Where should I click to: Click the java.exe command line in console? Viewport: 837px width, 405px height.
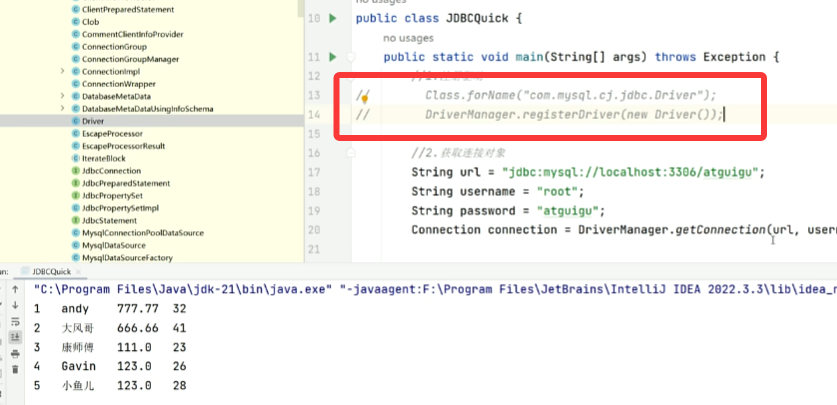click(435, 290)
